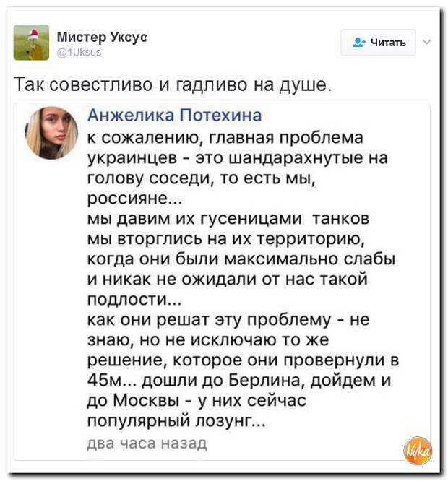Open the @1Uksus handle link
Viewport: 448px width, 481px height.
[79, 53]
